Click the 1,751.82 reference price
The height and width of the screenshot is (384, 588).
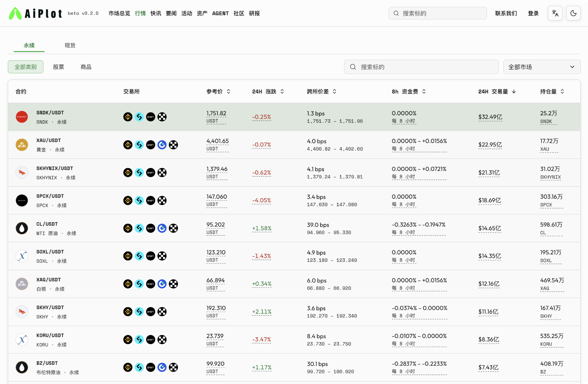tap(216, 113)
